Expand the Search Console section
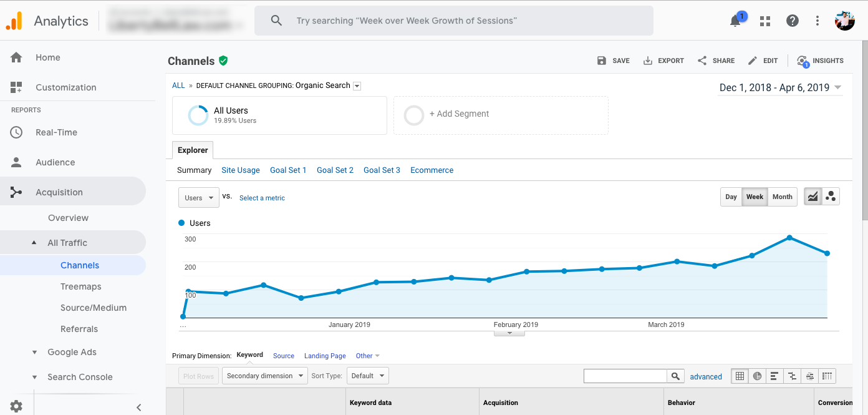Image resolution: width=868 pixels, height=415 pixels. 35,378
